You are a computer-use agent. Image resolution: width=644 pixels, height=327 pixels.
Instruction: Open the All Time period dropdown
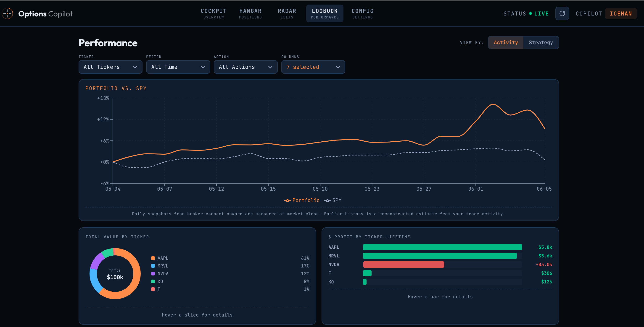click(178, 67)
